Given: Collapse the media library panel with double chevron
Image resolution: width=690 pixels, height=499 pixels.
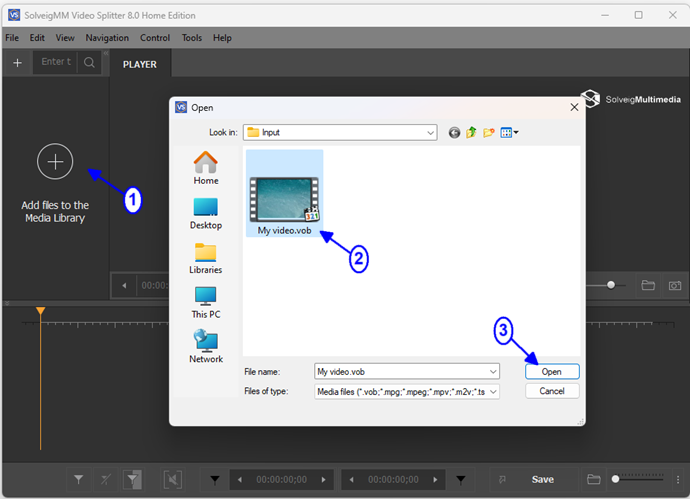Looking at the screenshot, I should pyautogui.click(x=106, y=53).
